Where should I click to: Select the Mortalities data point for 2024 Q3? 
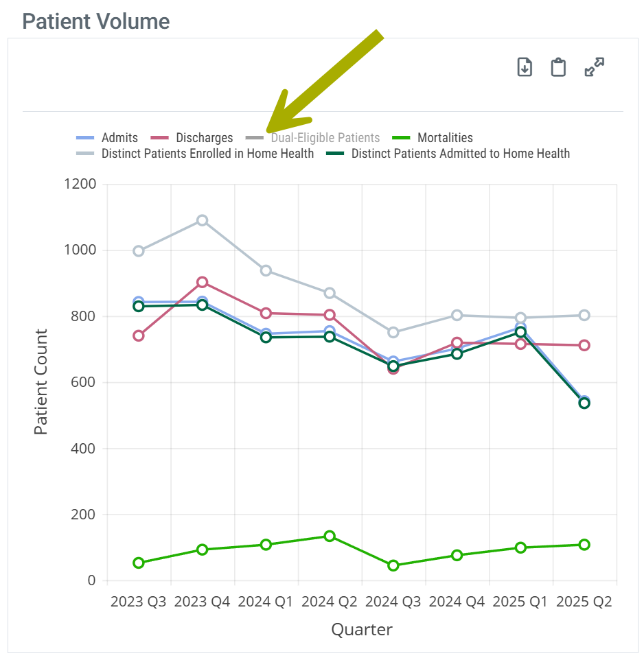coord(393,565)
